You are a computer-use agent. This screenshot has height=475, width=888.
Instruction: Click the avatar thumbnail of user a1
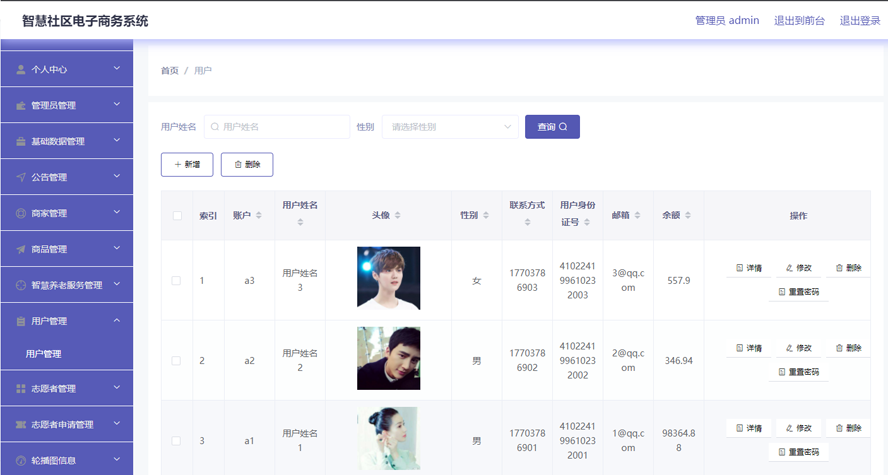coord(388,438)
